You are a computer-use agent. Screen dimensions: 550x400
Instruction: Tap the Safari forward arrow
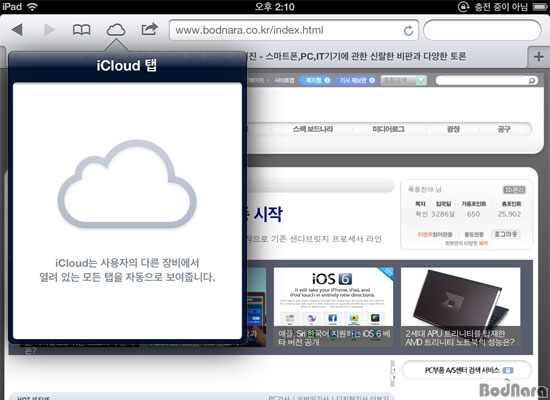[x=49, y=30]
